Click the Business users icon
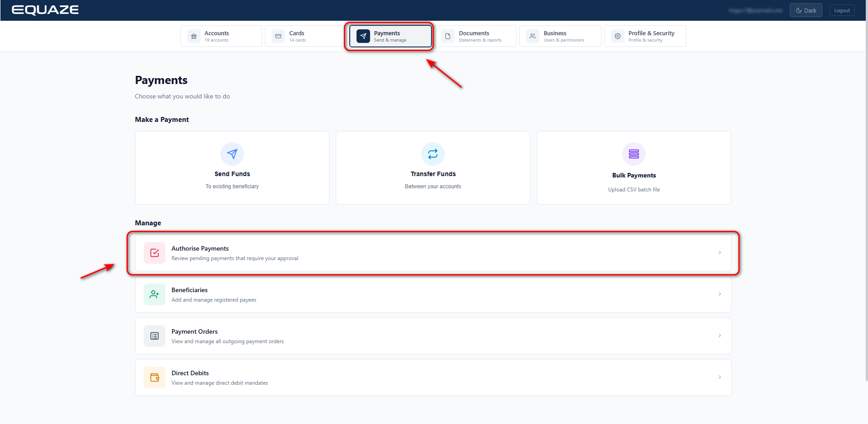The image size is (868, 424). [x=533, y=36]
